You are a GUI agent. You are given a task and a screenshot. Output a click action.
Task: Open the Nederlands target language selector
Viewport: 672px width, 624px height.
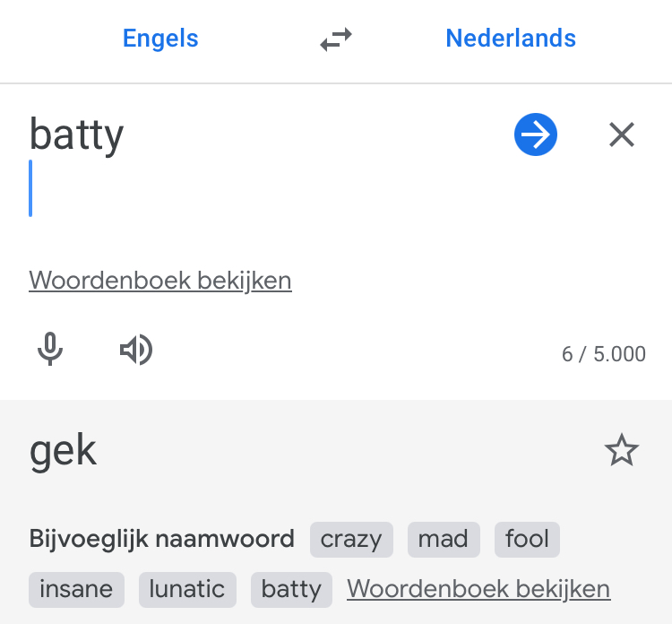tap(511, 39)
